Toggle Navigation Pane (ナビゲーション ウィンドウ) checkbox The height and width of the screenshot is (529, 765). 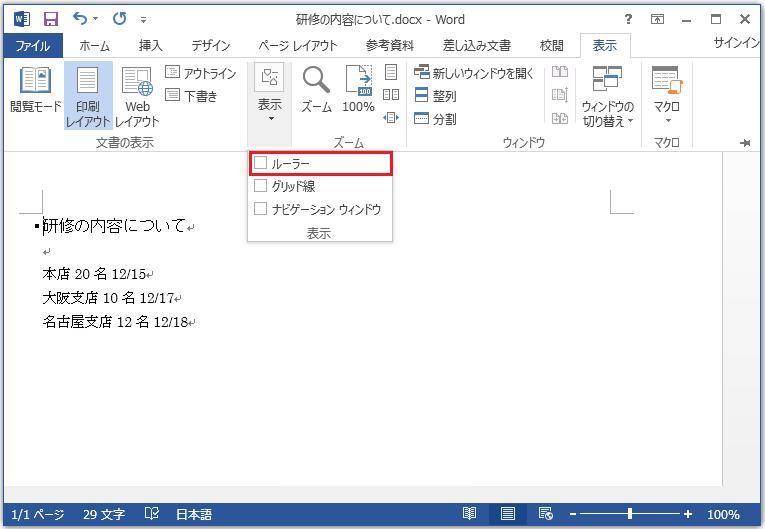pyautogui.click(x=262, y=209)
